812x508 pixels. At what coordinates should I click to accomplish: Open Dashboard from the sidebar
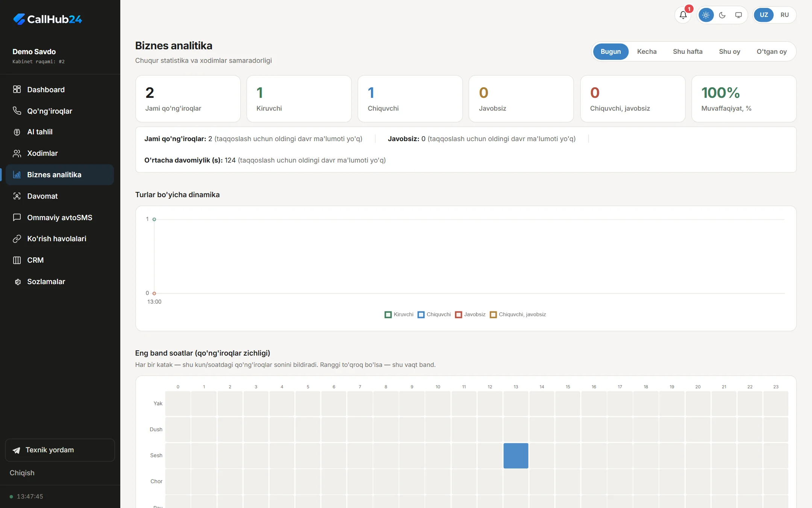point(60,90)
